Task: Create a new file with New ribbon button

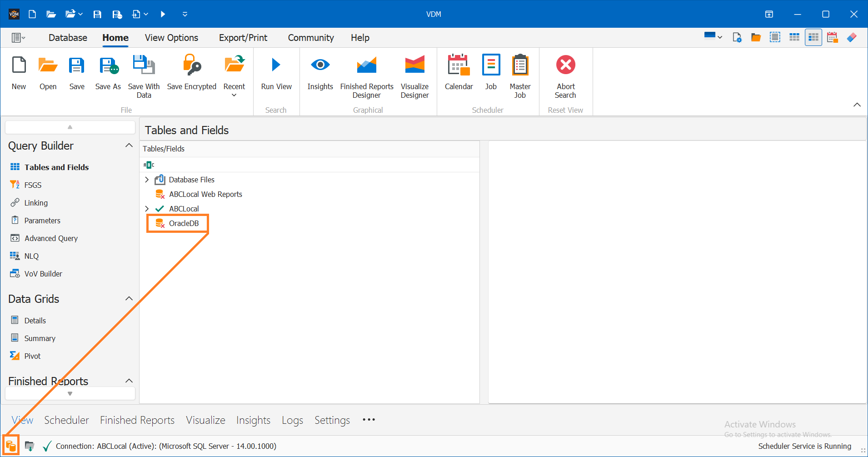Action: [x=19, y=73]
